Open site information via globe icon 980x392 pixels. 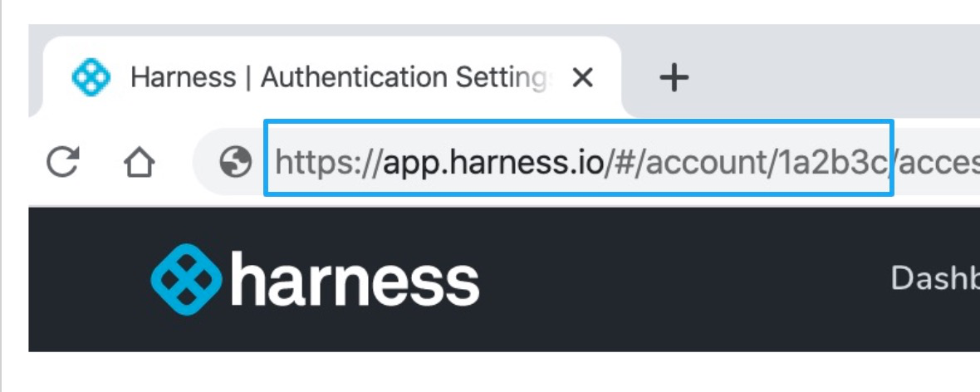tap(236, 163)
